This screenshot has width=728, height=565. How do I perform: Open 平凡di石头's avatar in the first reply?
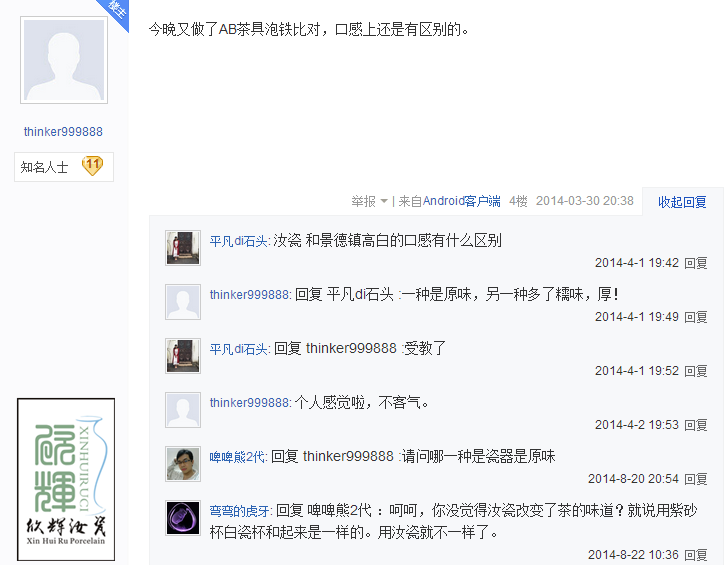coord(183,248)
